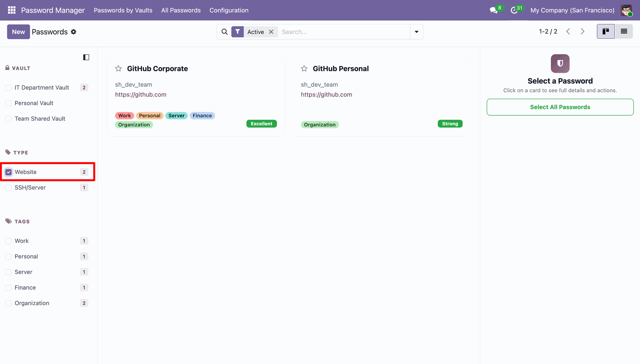
Task: Switch to list view
Action: click(x=624, y=31)
